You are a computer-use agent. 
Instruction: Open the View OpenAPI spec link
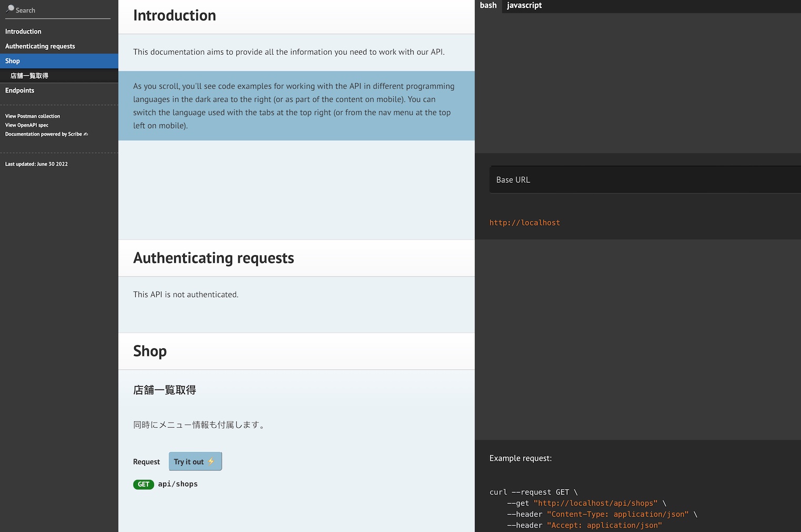tap(27, 125)
